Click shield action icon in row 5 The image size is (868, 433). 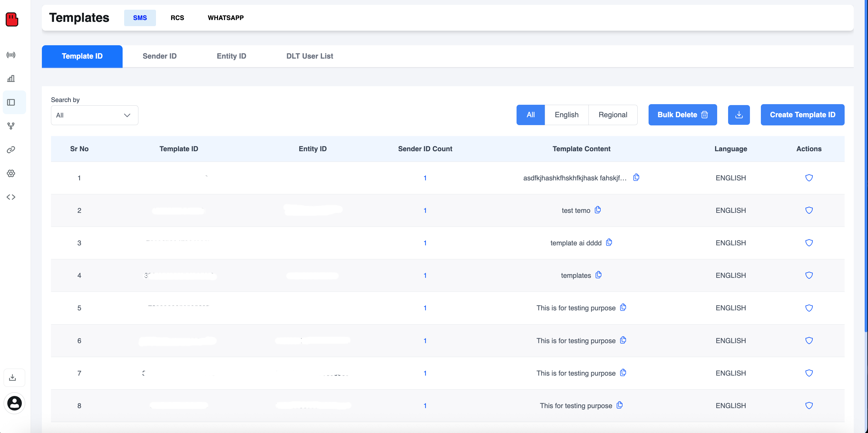coord(809,308)
